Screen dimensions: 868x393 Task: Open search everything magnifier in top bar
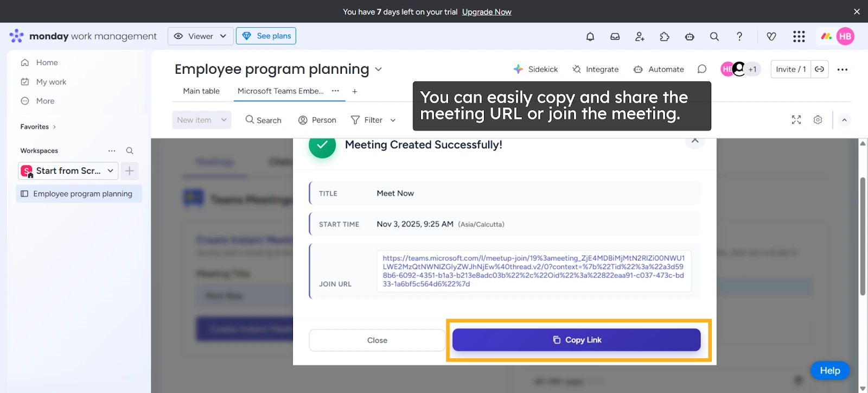714,36
